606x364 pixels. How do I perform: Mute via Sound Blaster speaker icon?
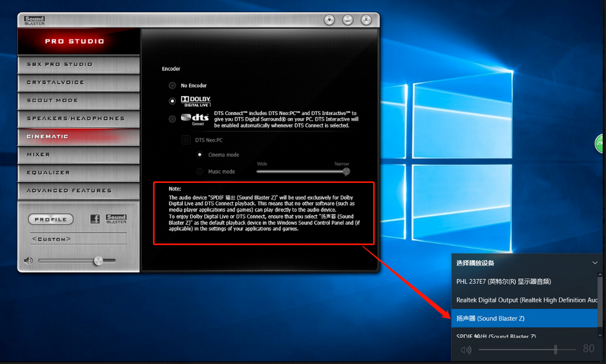[x=28, y=261]
